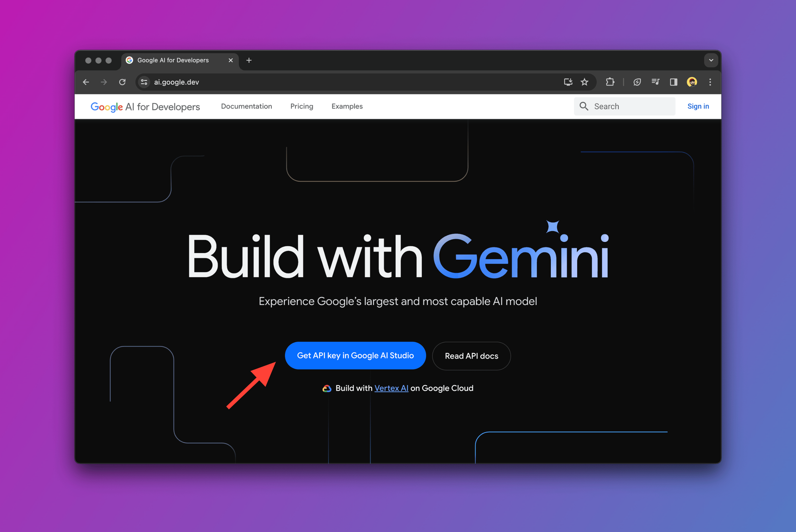
Task: Open Pricing navigation menu item
Action: coord(302,106)
